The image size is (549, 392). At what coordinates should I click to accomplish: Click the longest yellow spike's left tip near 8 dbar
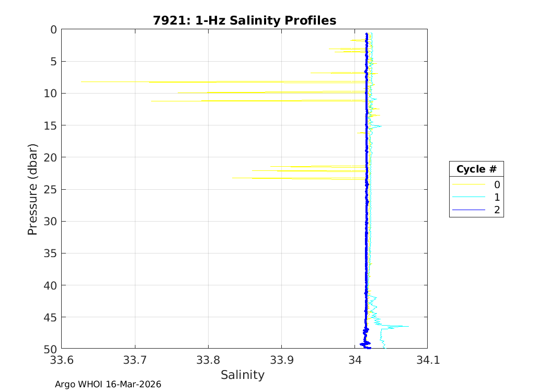(82, 82)
